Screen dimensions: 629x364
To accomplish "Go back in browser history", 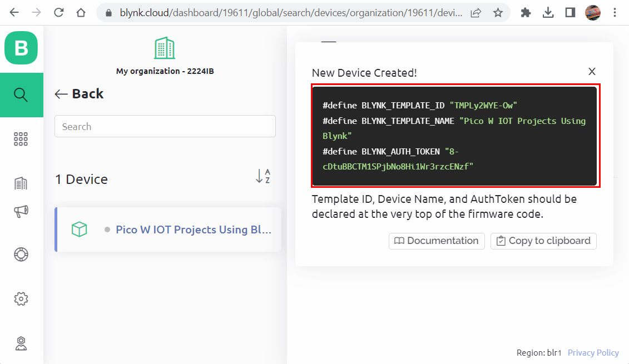I will coord(14,13).
